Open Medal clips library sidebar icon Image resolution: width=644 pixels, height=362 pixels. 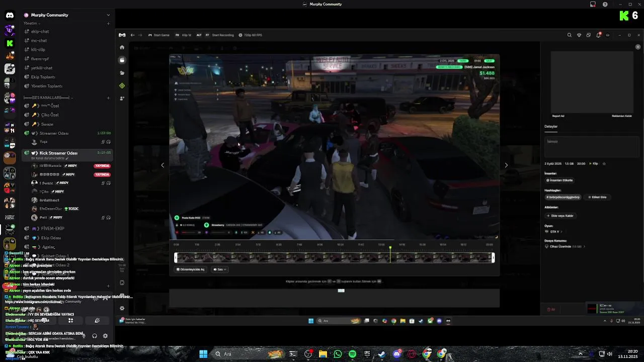click(122, 60)
